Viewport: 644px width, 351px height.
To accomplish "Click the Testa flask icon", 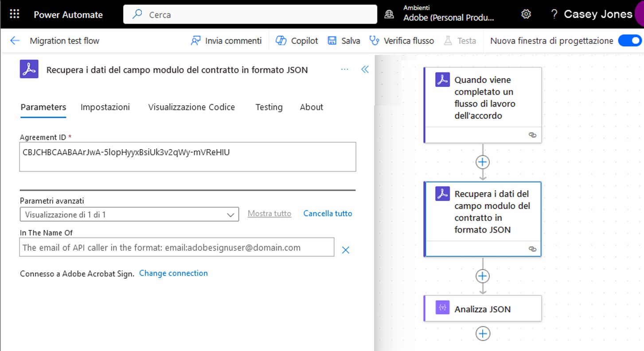I will click(x=448, y=41).
